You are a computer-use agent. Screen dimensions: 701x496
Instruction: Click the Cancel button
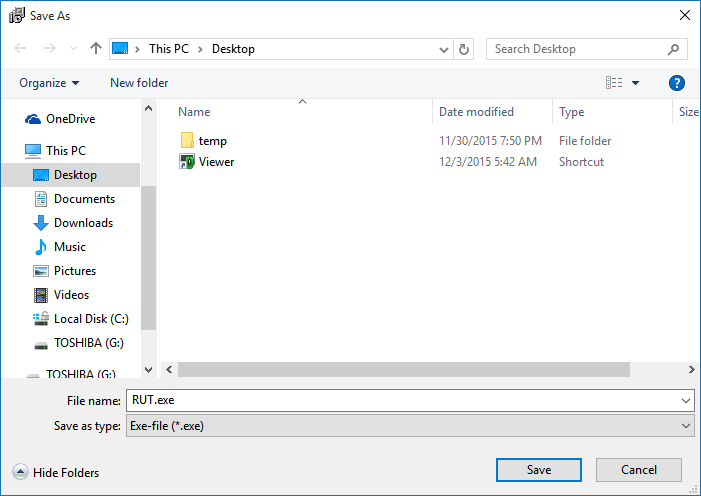tap(638, 470)
